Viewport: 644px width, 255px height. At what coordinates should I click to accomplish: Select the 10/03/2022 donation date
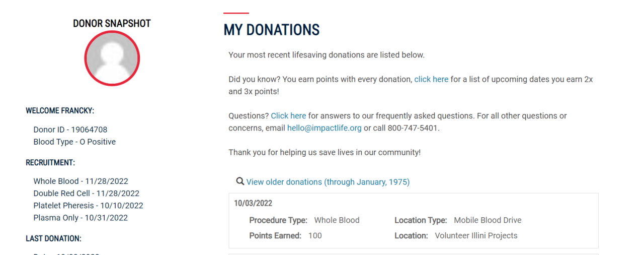tap(253, 204)
